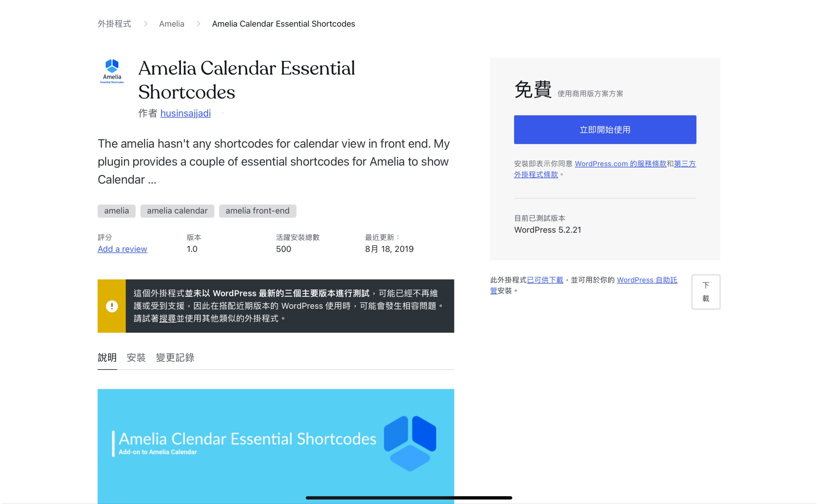Click the Amelia plugin logo icon
This screenshot has height=504, width=818.
(112, 71)
